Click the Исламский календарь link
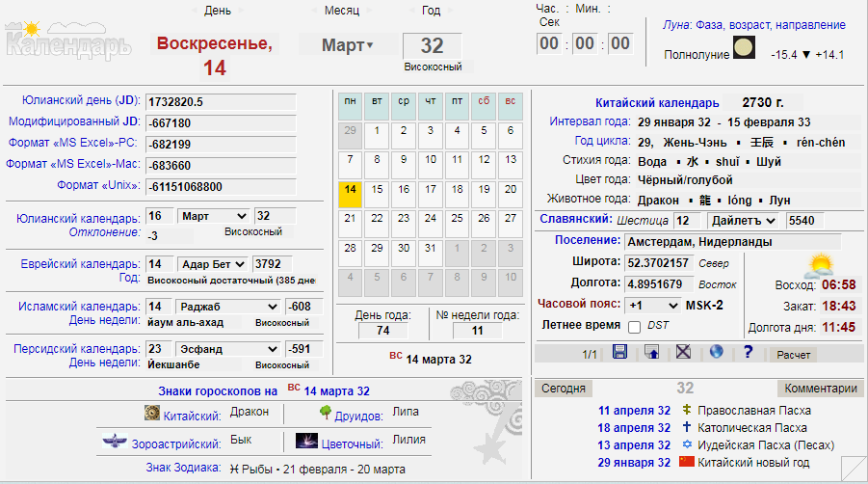This screenshot has height=484, width=868. coord(79,307)
